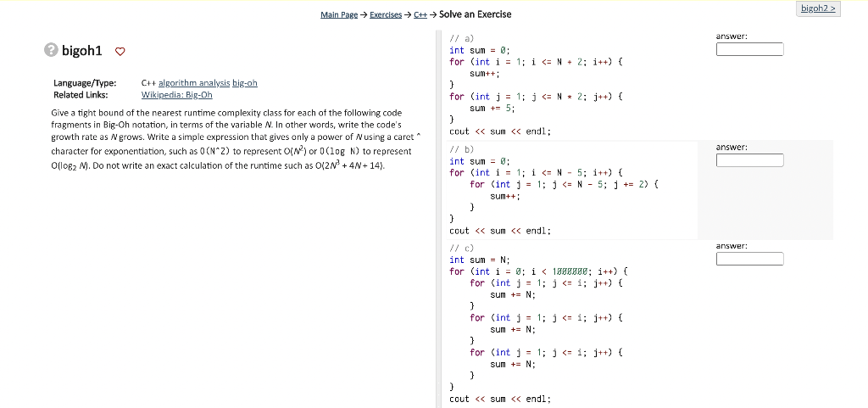Open the C++ breadcrumb link
This screenshot has height=408, width=868.
(420, 15)
